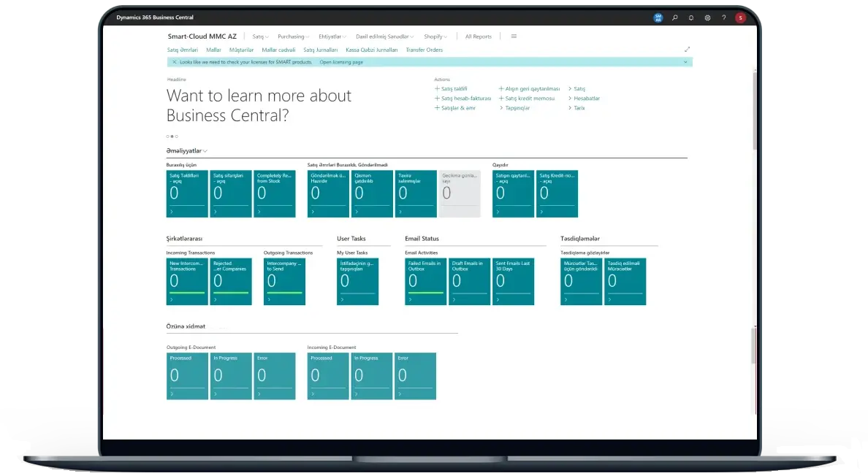Click the notifications bell icon
868x476 pixels.
pyautogui.click(x=691, y=18)
